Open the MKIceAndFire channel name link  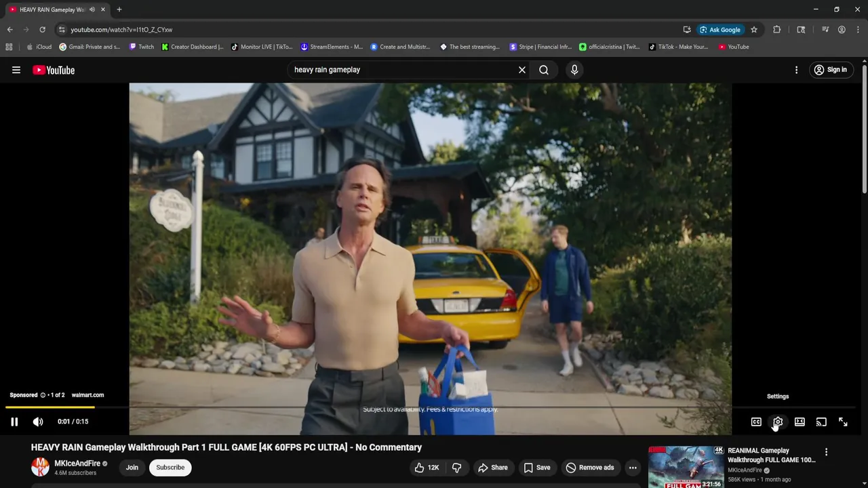pos(77,464)
